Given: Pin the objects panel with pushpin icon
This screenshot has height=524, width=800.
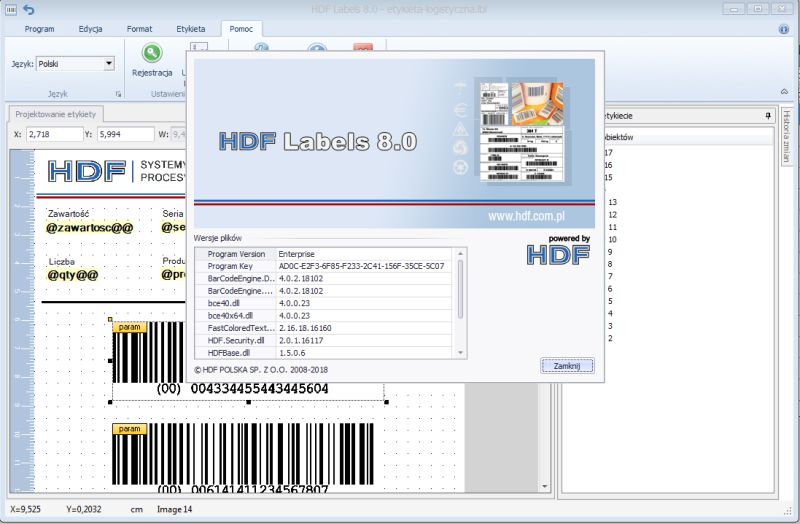Looking at the screenshot, I should (x=768, y=116).
